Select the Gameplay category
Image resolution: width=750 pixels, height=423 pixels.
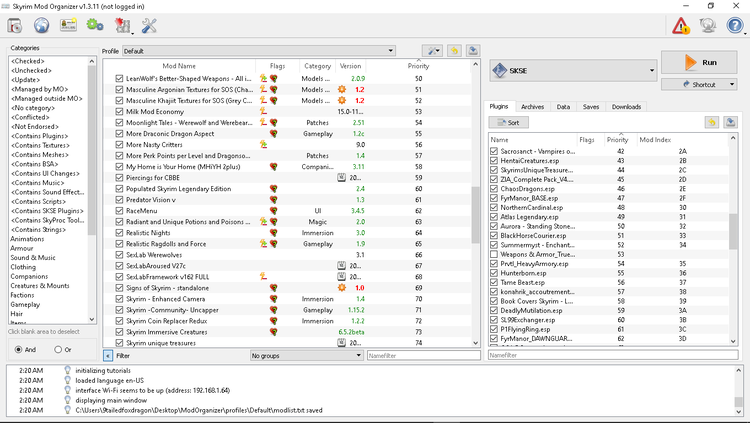point(25,304)
